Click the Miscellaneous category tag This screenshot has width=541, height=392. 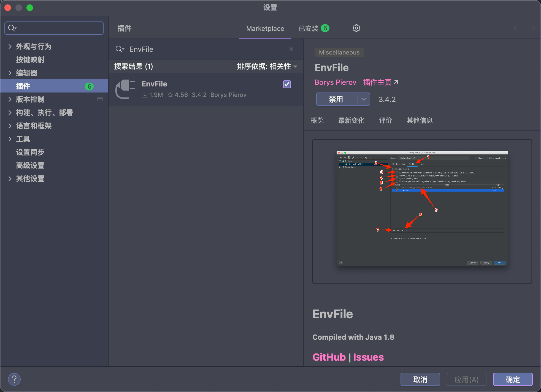pos(339,52)
